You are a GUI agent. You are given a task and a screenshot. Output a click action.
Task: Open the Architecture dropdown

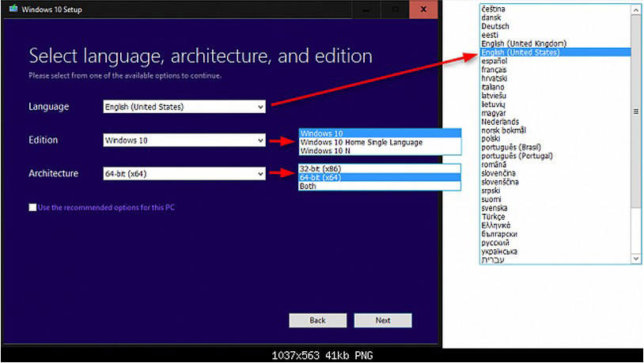pyautogui.click(x=184, y=174)
